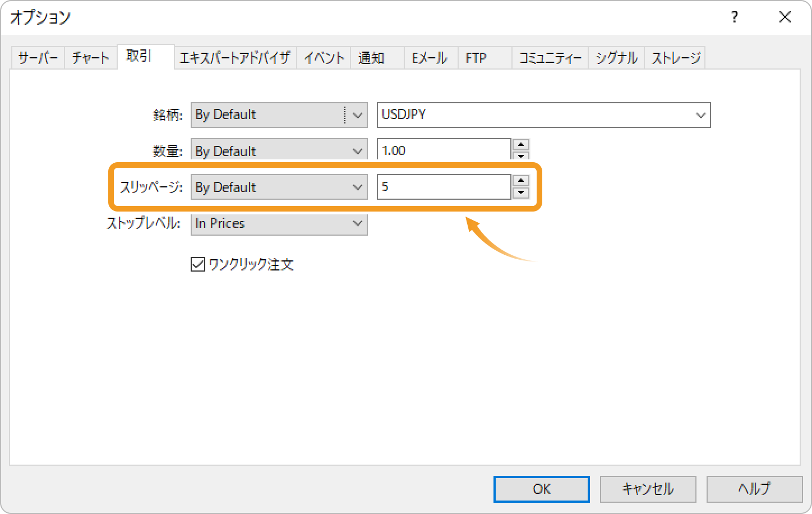Close the オプション dialog
This screenshot has width=812, height=514.
point(785,17)
